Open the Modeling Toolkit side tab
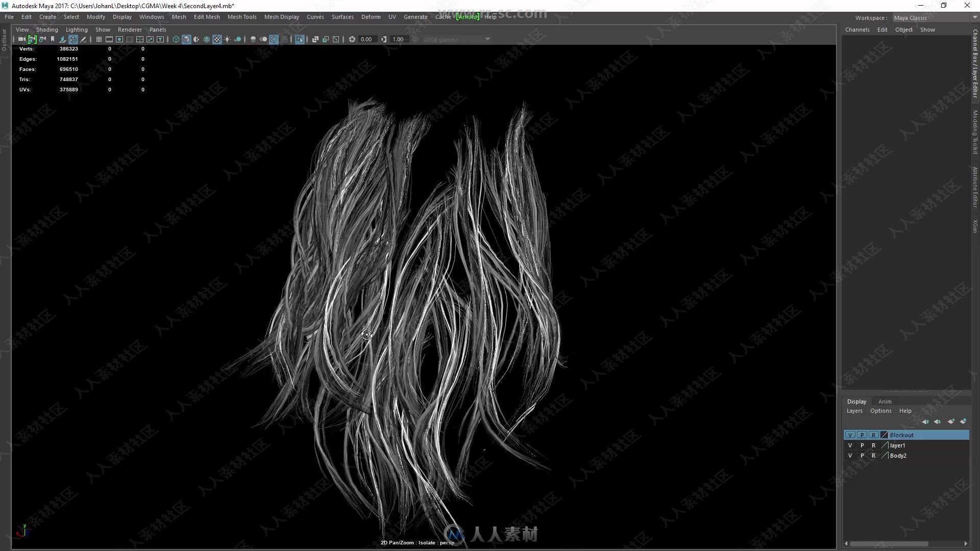This screenshot has width=980, height=551. 975,132
